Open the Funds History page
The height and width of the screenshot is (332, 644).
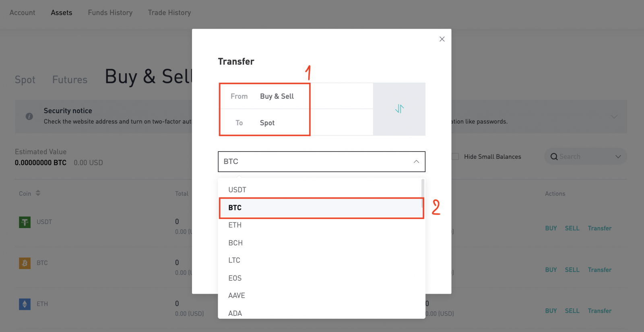pos(110,12)
